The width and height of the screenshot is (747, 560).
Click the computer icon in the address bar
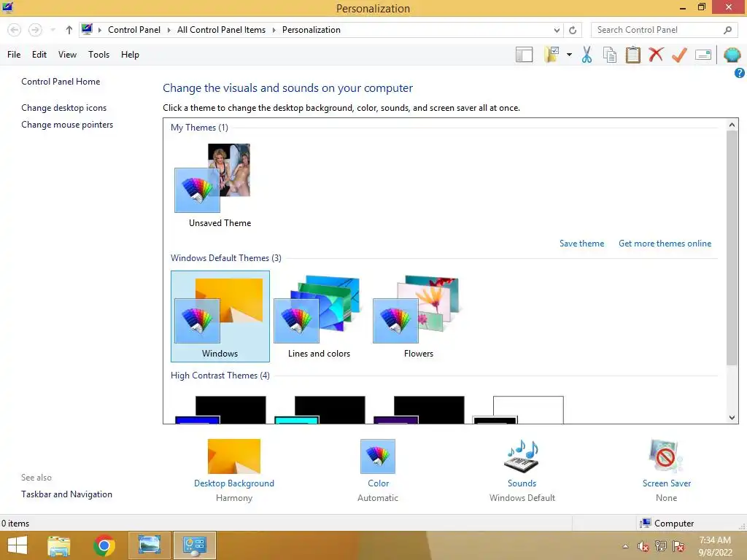tap(87, 29)
